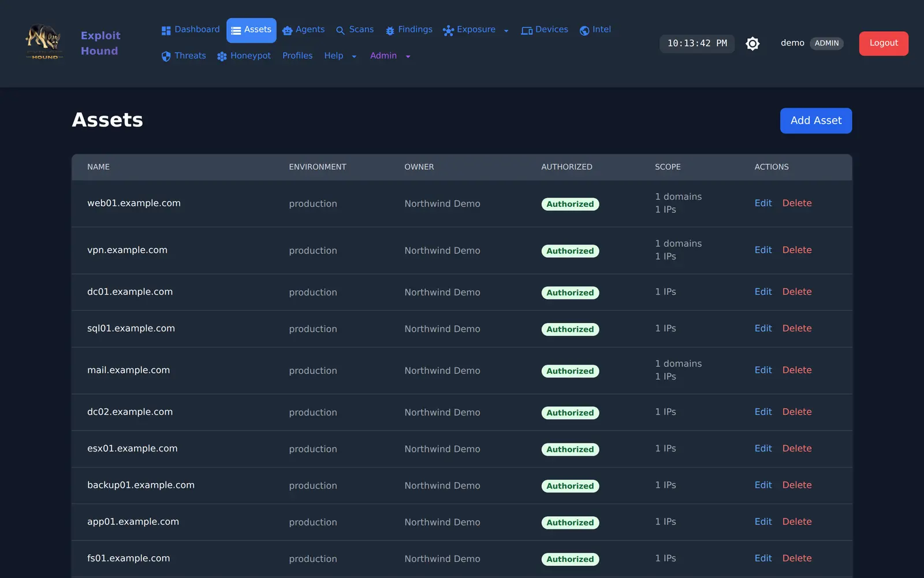Click the NAME column header
Screen dimensions: 924x578
tap(99, 167)
